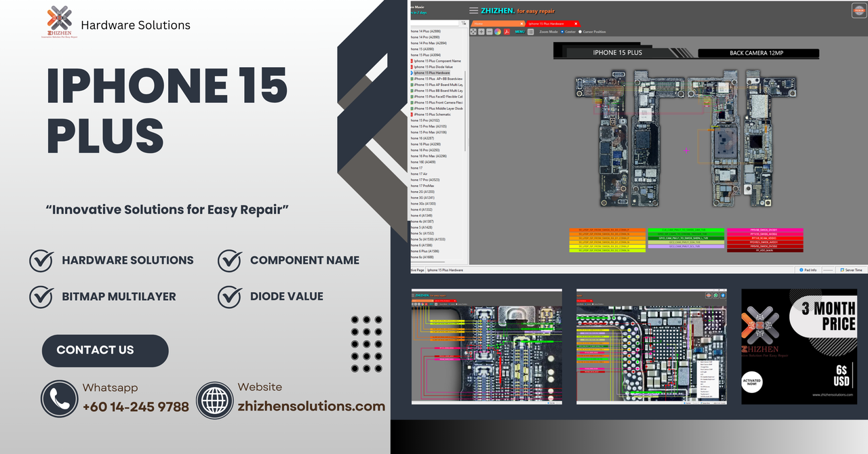This screenshot has width=868, height=454.
Task: Click checkmark icon next to Hardware Solutions feature
Action: click(41, 260)
